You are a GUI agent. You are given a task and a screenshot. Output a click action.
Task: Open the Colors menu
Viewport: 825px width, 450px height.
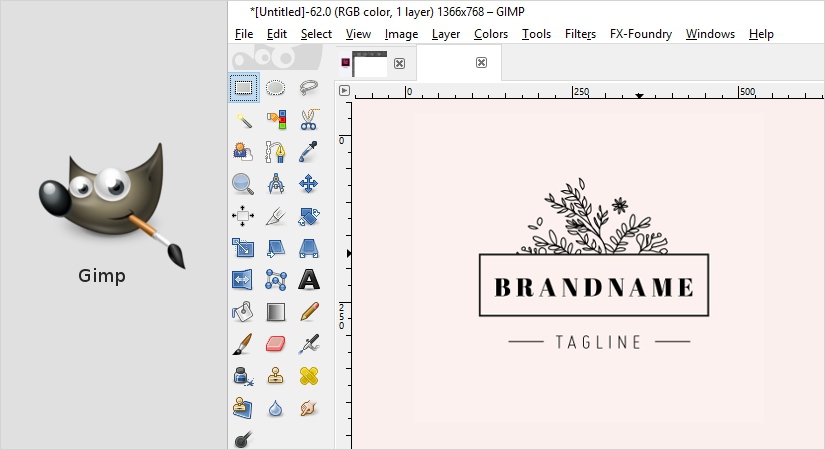coord(491,34)
